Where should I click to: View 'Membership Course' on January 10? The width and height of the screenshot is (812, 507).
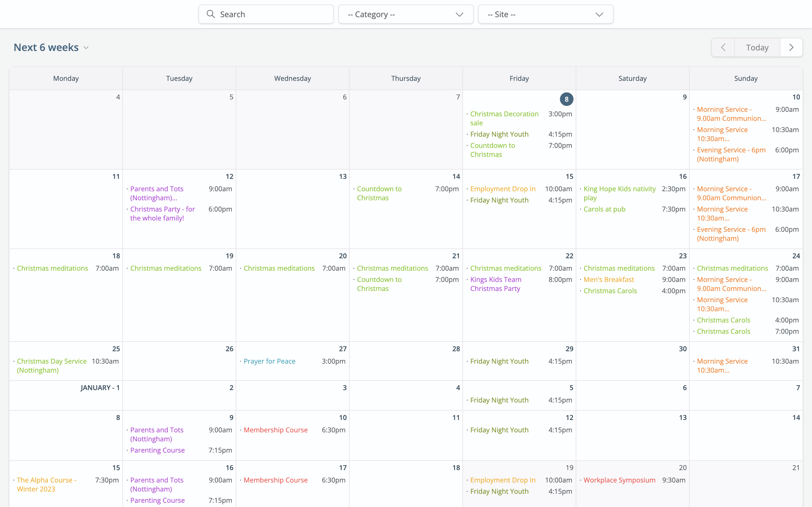pyautogui.click(x=275, y=430)
